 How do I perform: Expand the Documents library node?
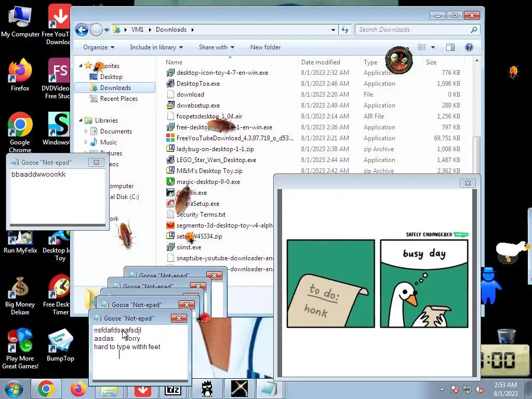86,131
